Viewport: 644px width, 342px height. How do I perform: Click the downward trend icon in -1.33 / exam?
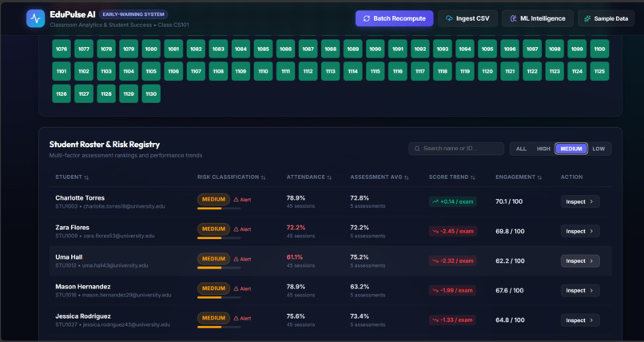pos(435,320)
